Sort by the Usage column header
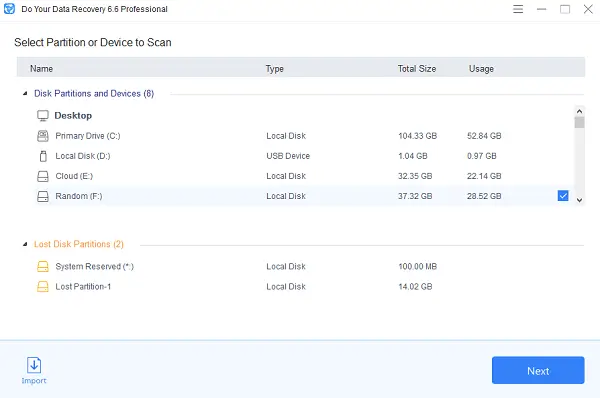Image resolution: width=600 pixels, height=398 pixels. pyautogui.click(x=481, y=69)
